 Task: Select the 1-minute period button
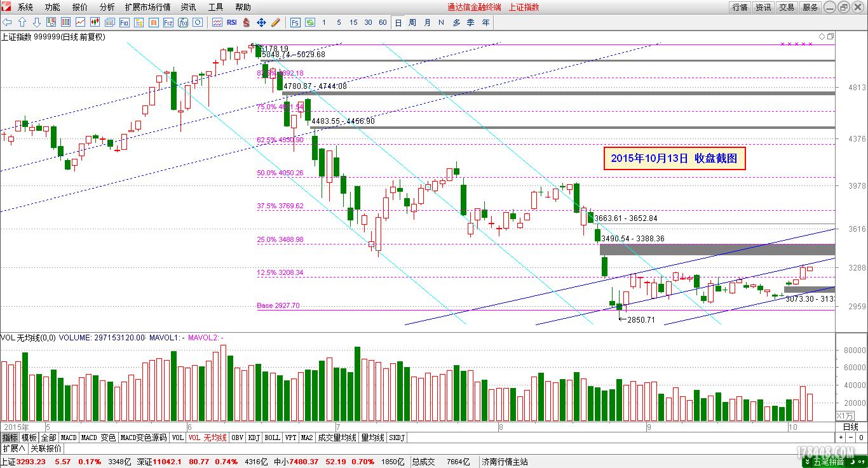[324, 22]
